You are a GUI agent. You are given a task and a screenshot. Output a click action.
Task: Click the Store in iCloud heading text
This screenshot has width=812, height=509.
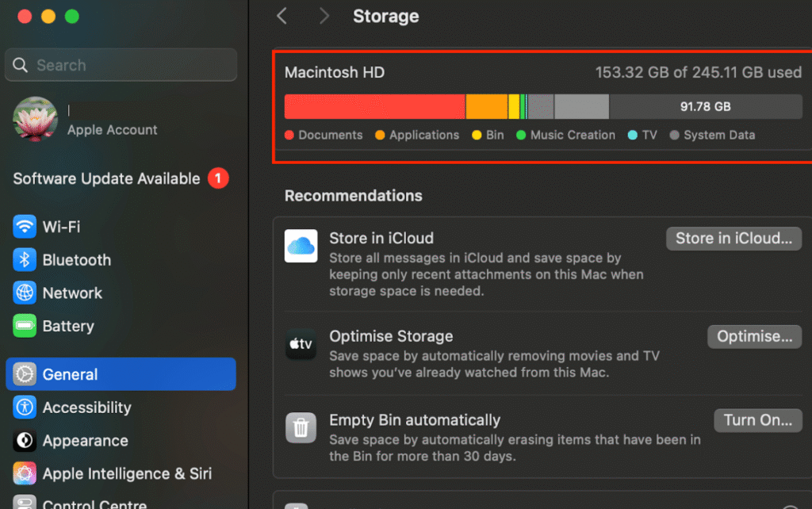[x=381, y=238]
